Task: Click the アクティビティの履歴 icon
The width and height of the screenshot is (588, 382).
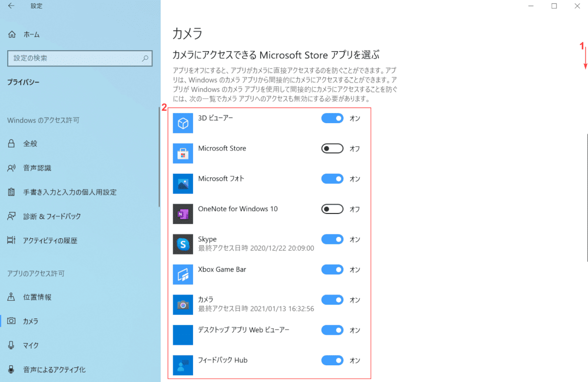Action: (11, 240)
